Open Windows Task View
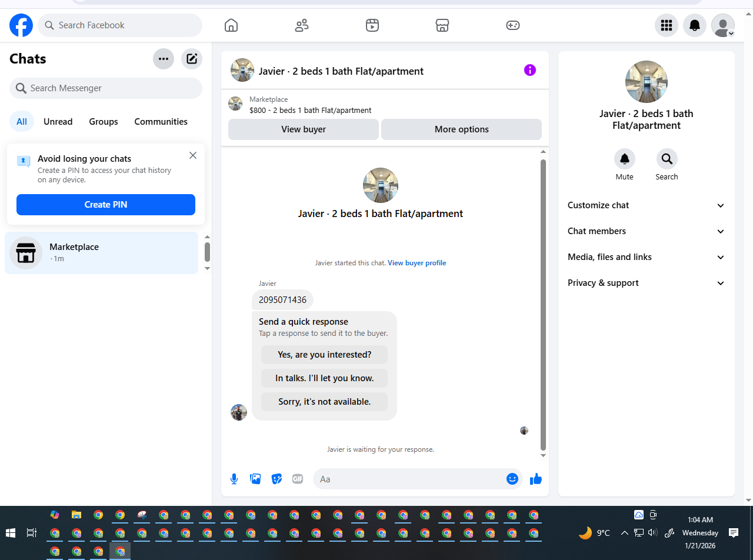The height and width of the screenshot is (560, 753). pyautogui.click(x=32, y=533)
